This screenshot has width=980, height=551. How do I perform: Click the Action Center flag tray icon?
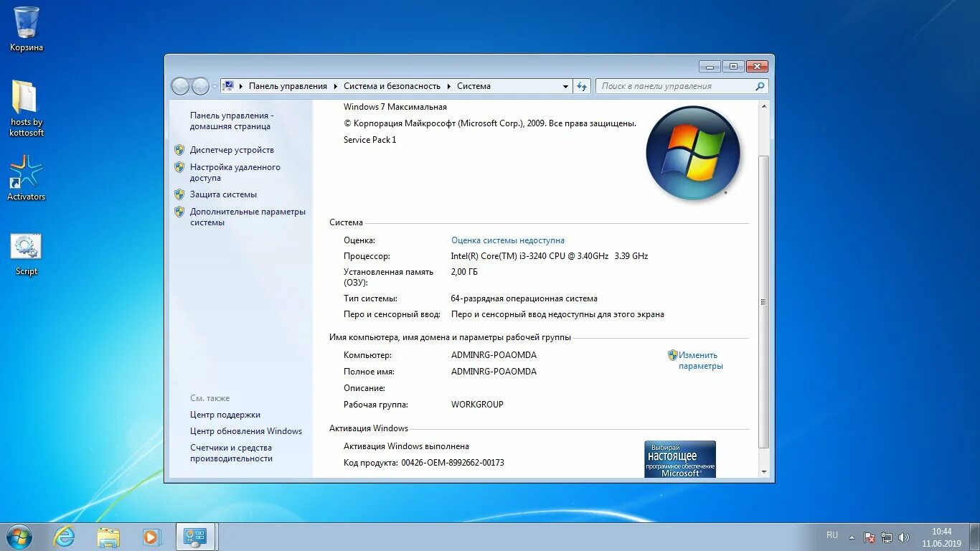[870, 537]
